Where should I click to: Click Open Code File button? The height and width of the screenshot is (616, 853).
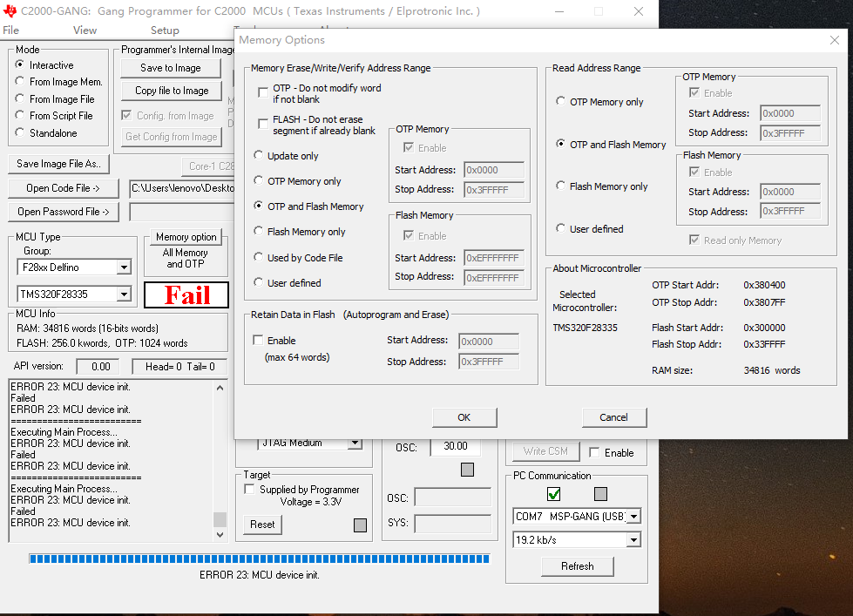[63, 188]
